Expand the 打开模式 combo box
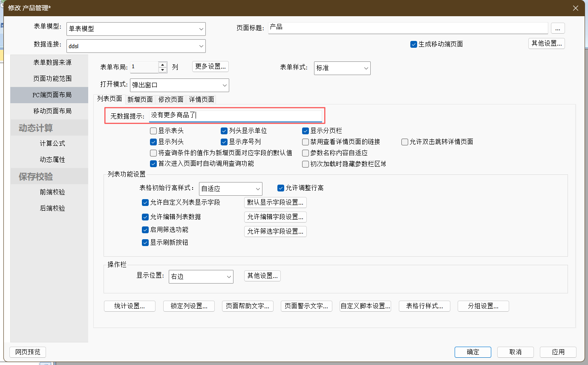 (179, 85)
